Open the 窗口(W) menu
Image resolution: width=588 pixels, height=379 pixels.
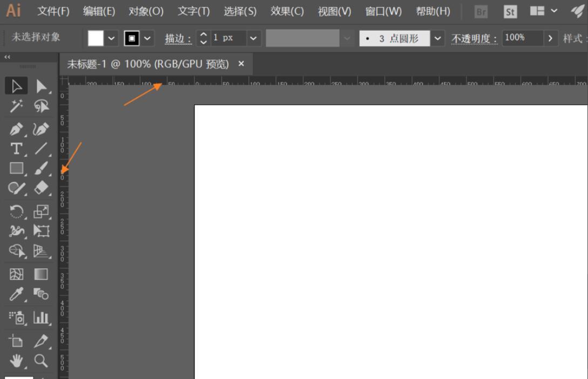(x=383, y=11)
